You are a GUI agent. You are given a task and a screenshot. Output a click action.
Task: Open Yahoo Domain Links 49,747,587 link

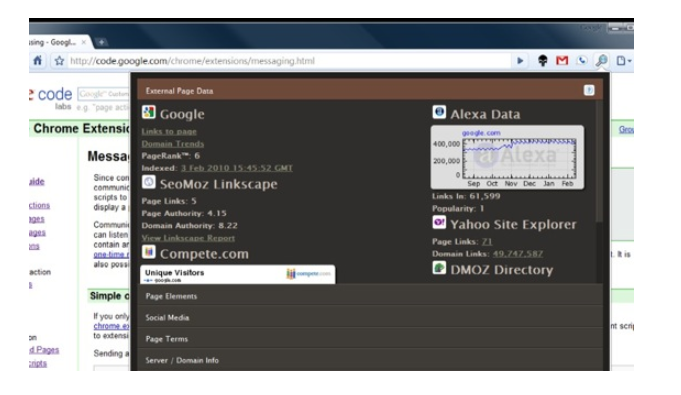pos(518,254)
